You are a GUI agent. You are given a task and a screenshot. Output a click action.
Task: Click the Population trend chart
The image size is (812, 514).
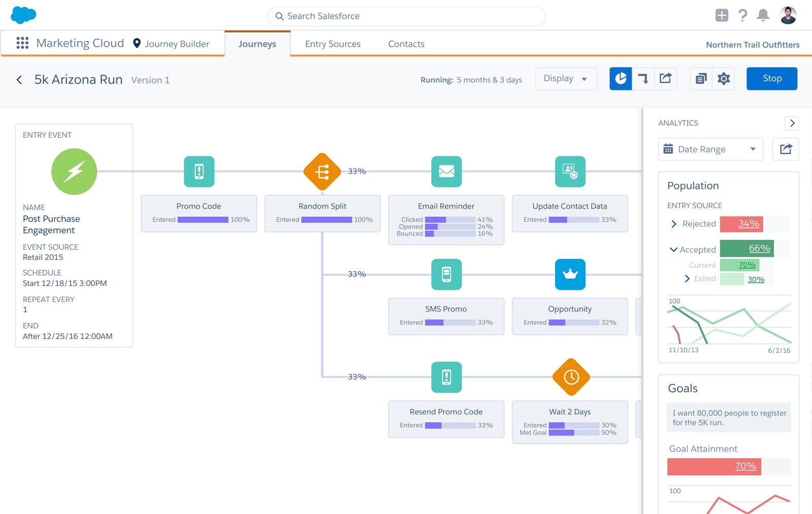click(x=729, y=324)
